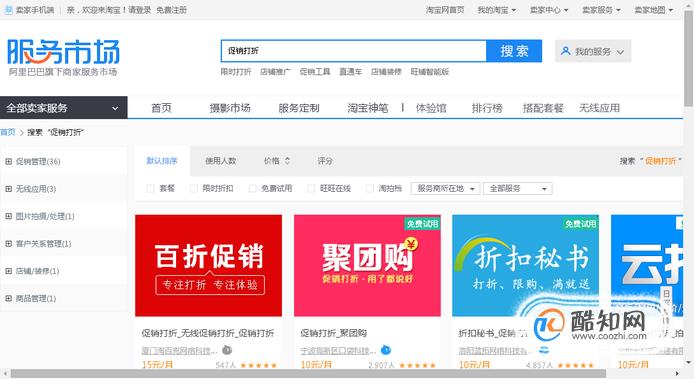Screen dimensions: 694x379
Task: Enable the 免费试用 filter checkbox
Action: pyautogui.click(x=252, y=189)
